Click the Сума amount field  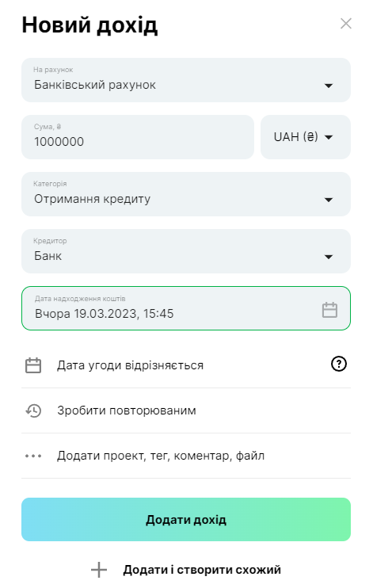[138, 137]
